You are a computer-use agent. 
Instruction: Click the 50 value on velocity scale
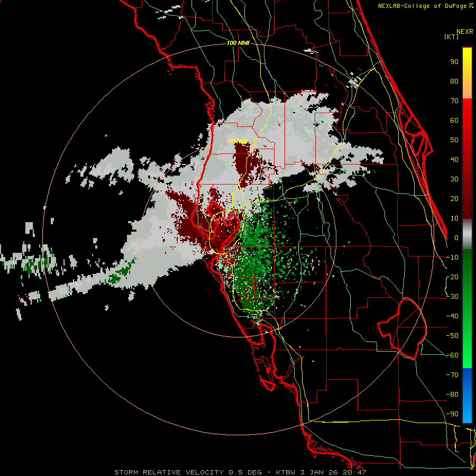coord(454,140)
